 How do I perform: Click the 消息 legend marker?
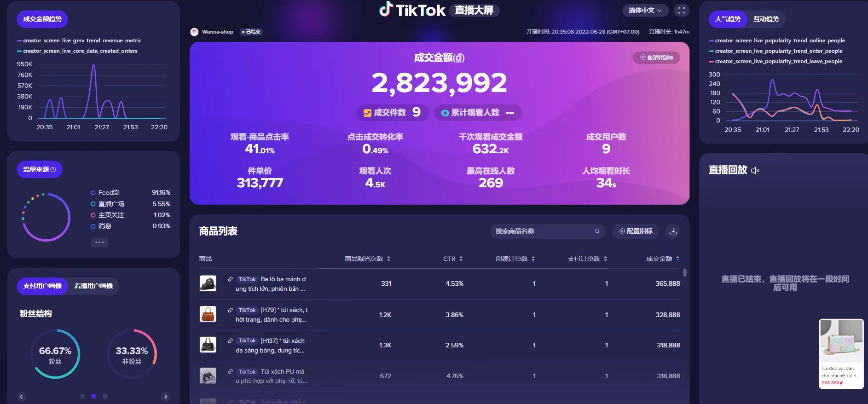tap(93, 226)
